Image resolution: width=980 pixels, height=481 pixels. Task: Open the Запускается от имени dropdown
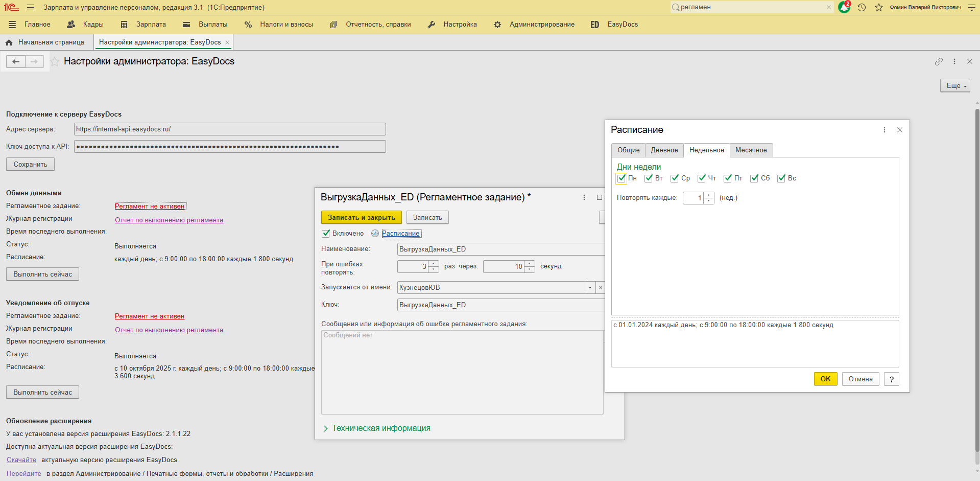point(590,288)
